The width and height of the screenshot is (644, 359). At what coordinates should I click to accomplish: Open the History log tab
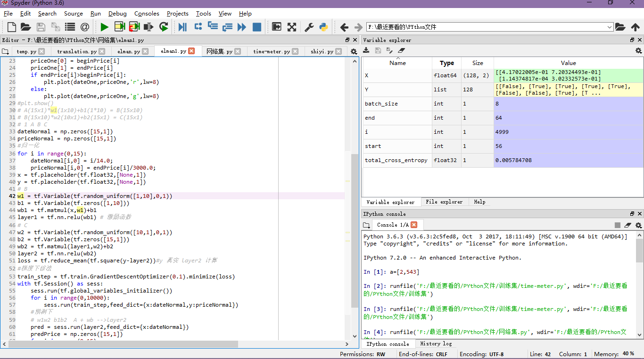tap(436, 343)
